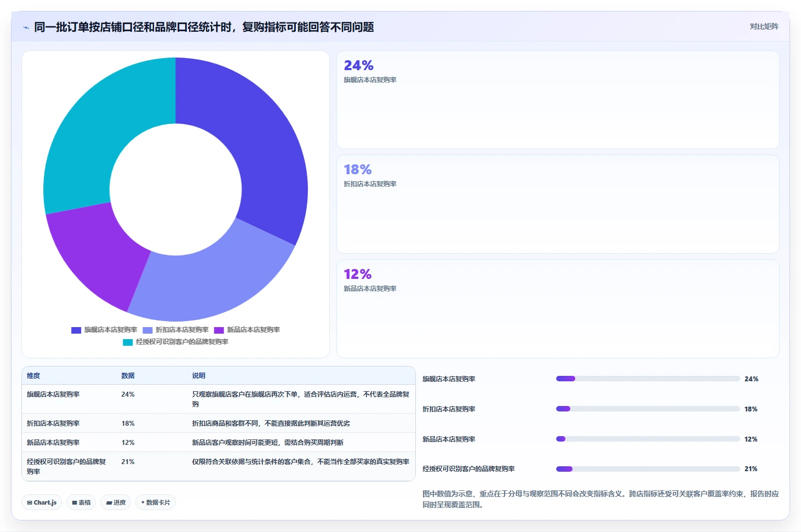Click the Chart.js tag chip
The width and height of the screenshot is (801, 532).
(x=42, y=502)
